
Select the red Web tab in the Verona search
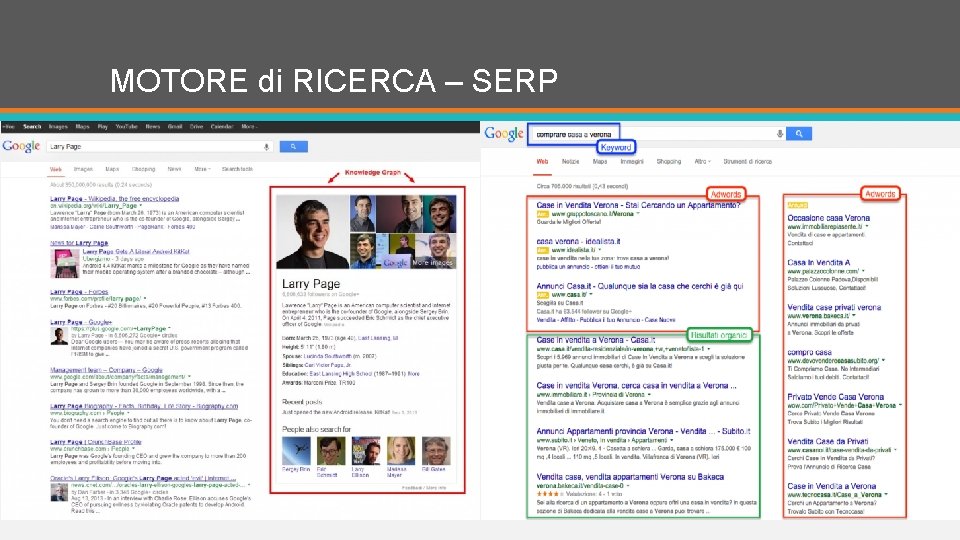[x=542, y=162]
